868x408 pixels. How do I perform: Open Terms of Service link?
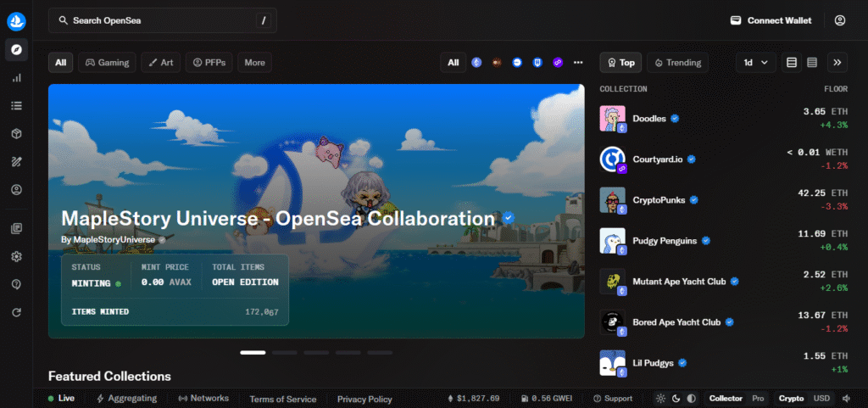point(283,400)
